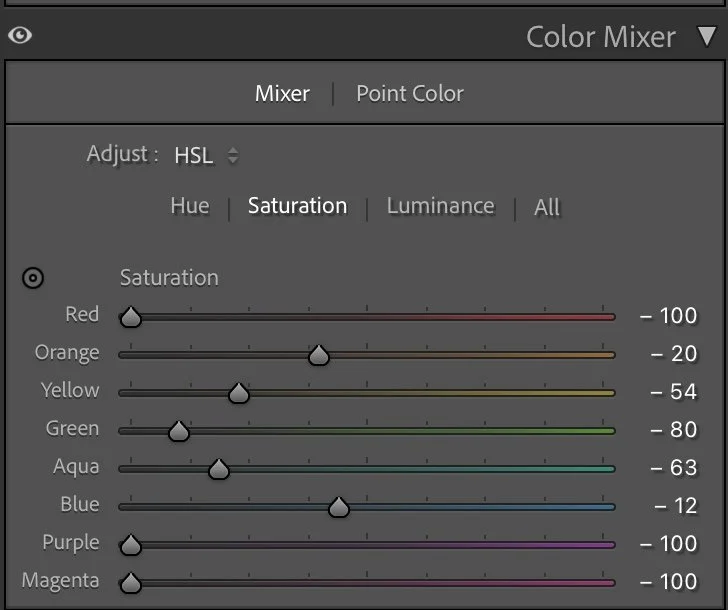Switch to the Point Color tab

[410, 94]
